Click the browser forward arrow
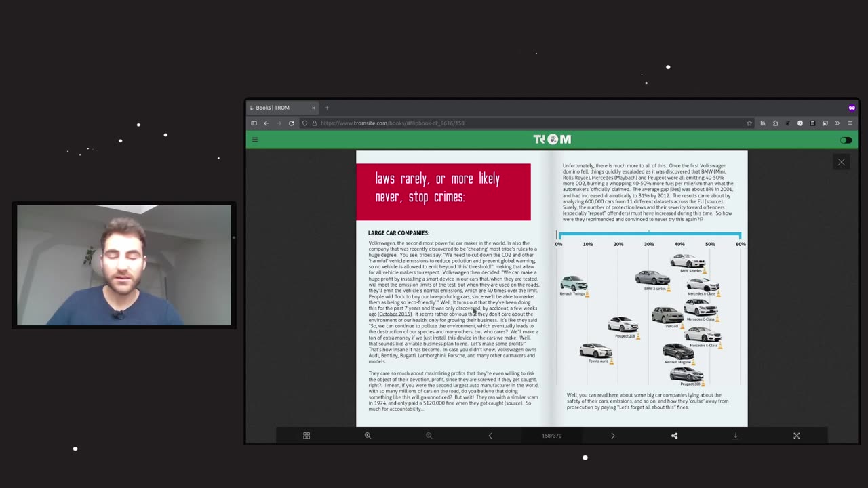Screen dimensions: 868x488 point(279,123)
